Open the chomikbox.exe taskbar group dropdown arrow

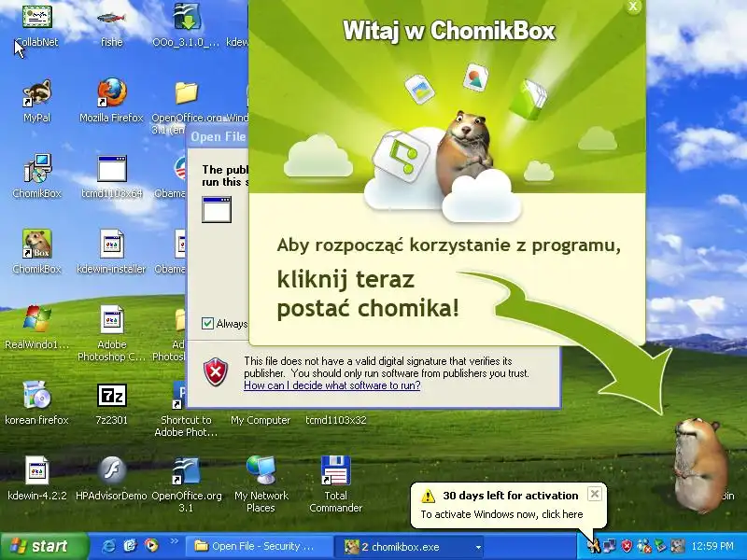point(478,547)
